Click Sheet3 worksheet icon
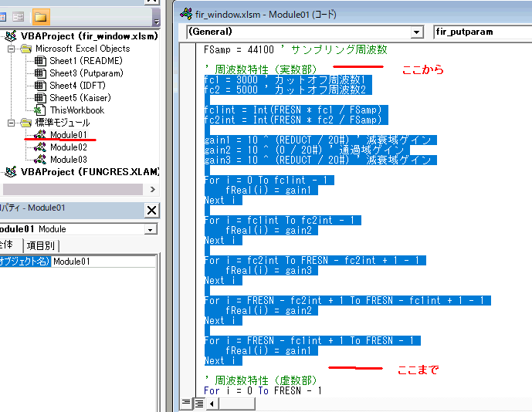 pos(40,73)
